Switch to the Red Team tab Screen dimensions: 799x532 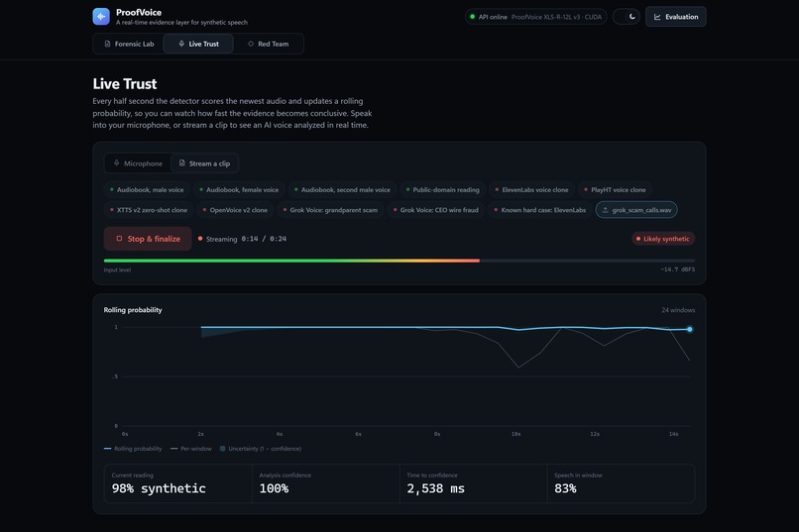pos(269,44)
